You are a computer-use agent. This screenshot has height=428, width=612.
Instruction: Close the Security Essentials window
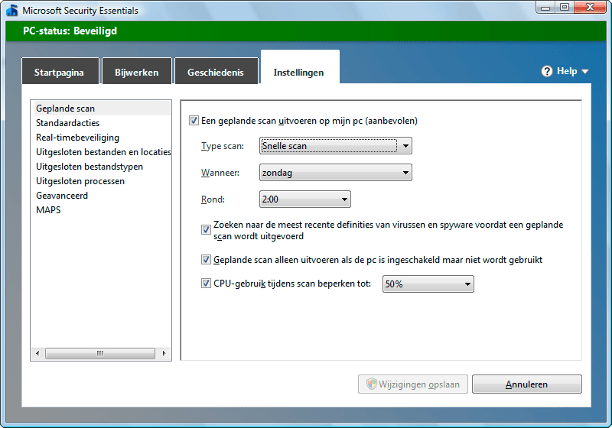(x=590, y=7)
